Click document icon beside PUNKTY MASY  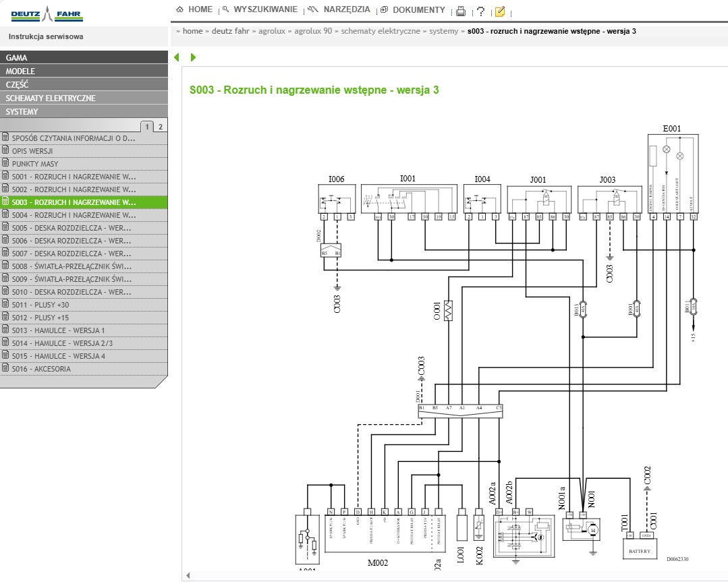pyautogui.click(x=5, y=163)
